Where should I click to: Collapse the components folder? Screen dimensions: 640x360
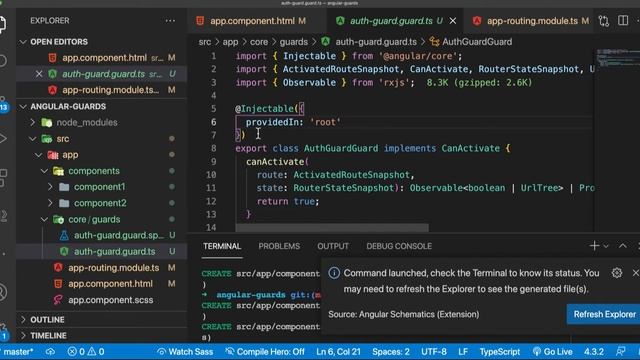pyautogui.click(x=44, y=171)
